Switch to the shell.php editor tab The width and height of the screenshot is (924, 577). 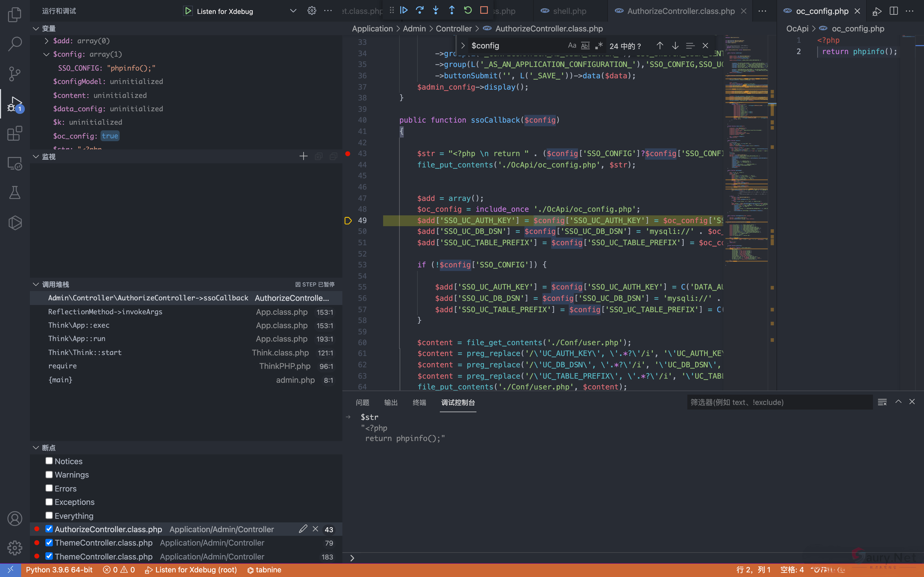569,11
